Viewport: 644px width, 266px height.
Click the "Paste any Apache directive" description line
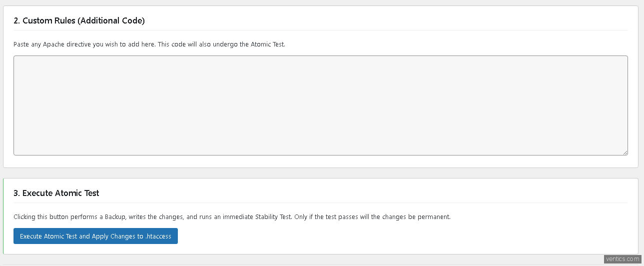coord(149,44)
